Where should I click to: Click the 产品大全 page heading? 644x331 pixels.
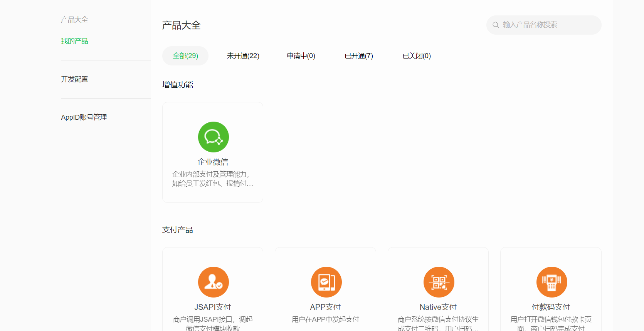tap(182, 25)
